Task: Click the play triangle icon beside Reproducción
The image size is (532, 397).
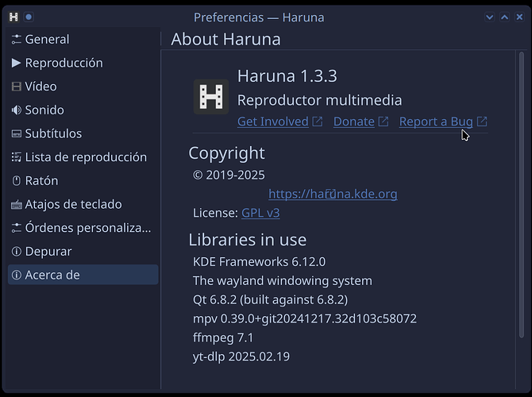Action: coord(17,63)
